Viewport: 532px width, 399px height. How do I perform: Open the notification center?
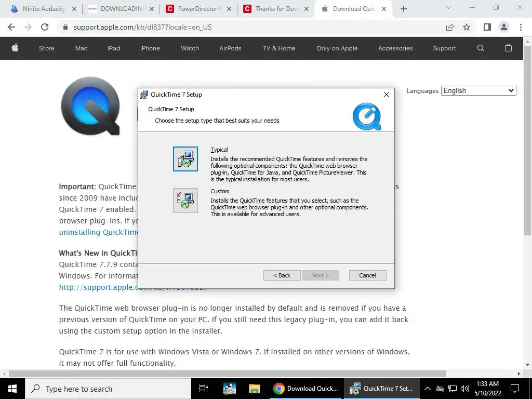(x=515, y=389)
